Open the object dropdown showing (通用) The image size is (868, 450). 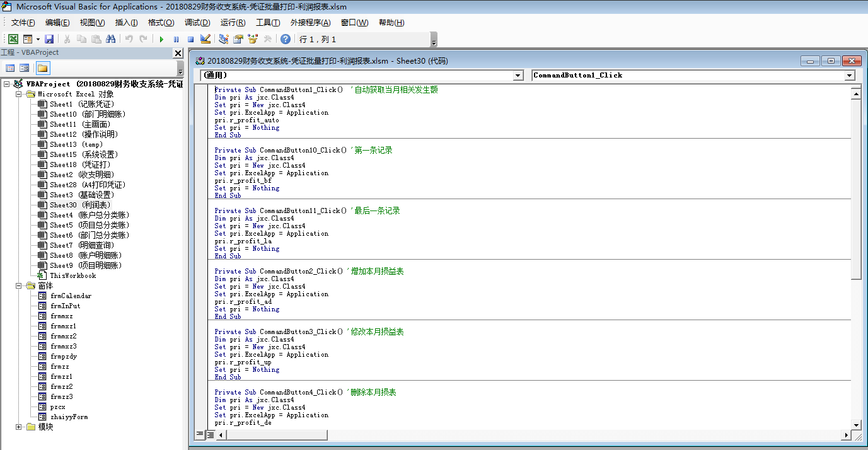pyautogui.click(x=518, y=76)
